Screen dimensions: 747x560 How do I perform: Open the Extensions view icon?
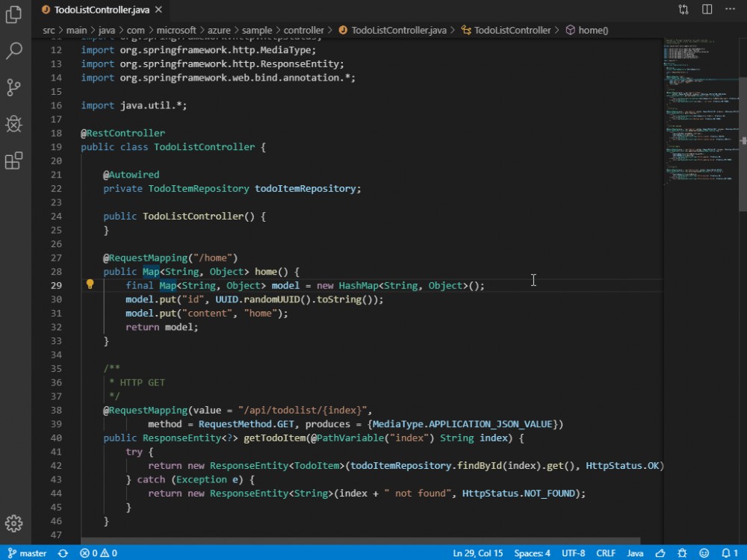[x=13, y=160]
